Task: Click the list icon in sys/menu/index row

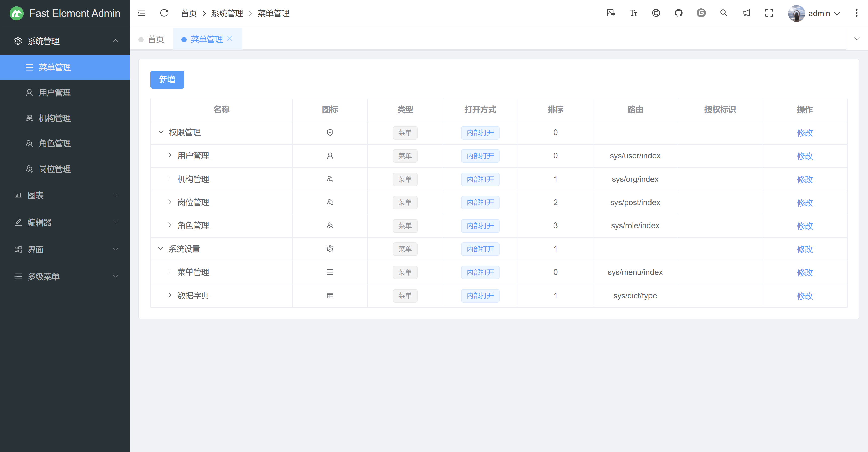Action: click(330, 272)
